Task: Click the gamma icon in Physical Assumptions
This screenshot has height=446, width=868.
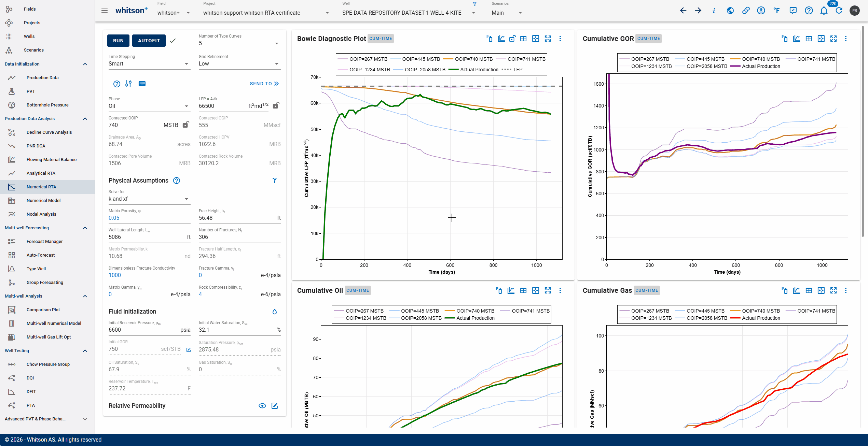Action: [x=275, y=181]
